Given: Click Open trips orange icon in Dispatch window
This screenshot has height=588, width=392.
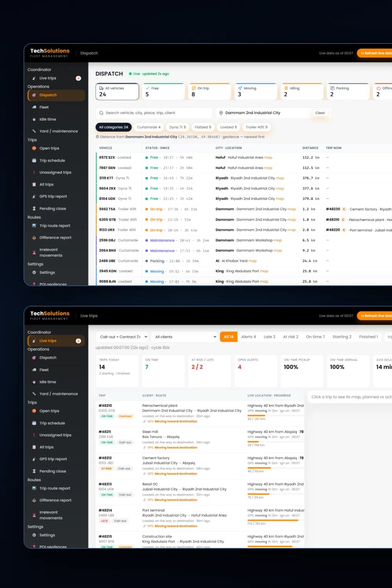Looking at the screenshot, I should click(34, 149).
